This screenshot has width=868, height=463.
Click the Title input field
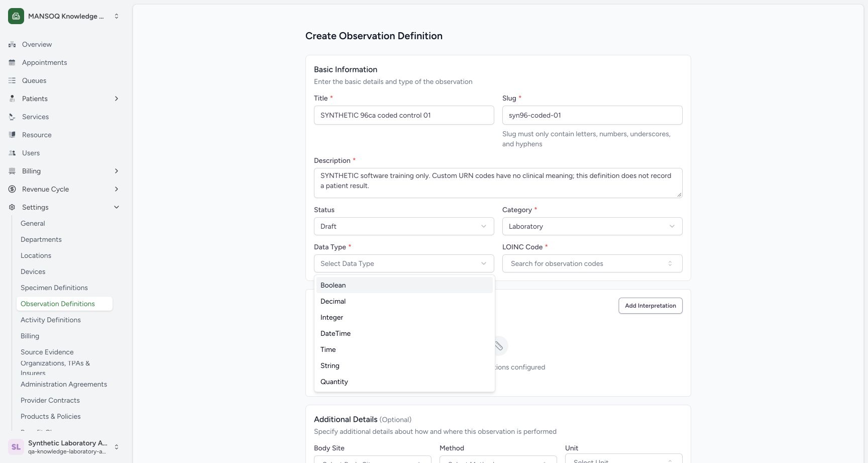tap(404, 115)
